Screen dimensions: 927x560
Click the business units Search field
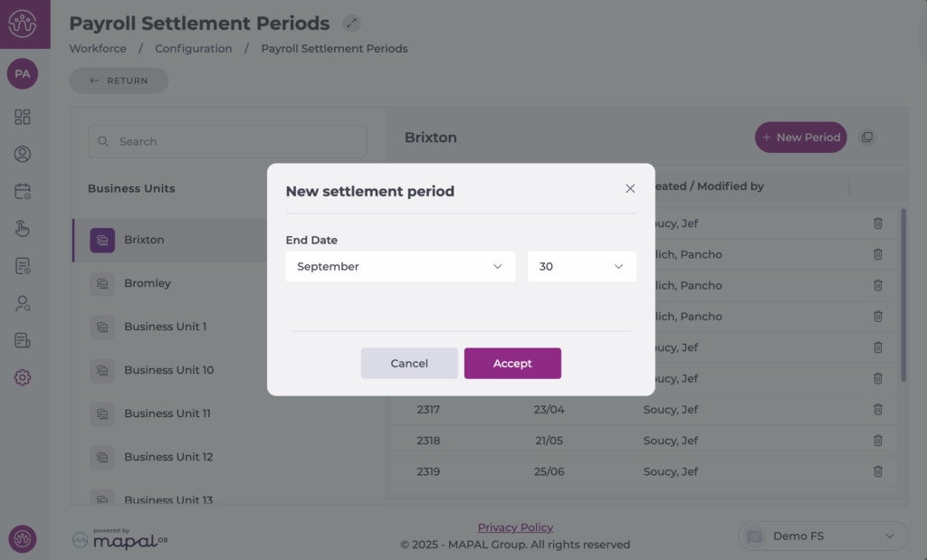click(227, 142)
